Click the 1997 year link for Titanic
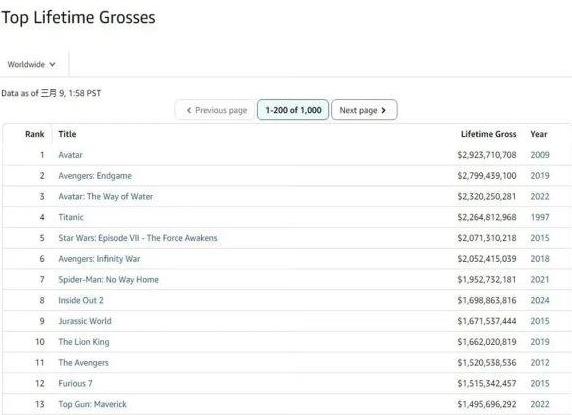Viewport: 572px width, 415px height. coord(540,217)
